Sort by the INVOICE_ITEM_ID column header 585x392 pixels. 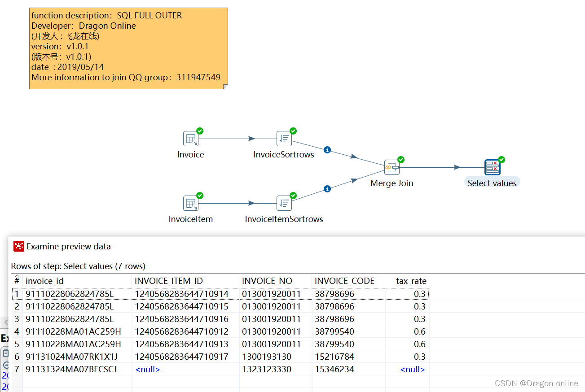tap(185, 281)
